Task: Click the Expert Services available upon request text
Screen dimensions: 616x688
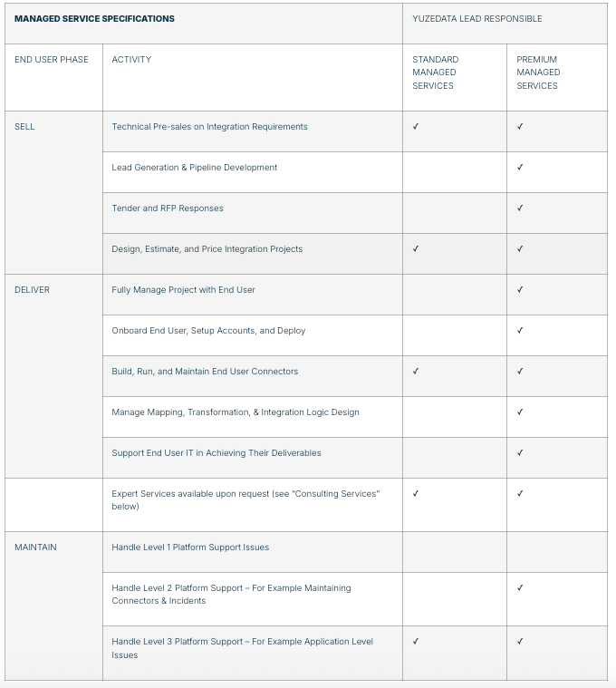Action: point(245,500)
